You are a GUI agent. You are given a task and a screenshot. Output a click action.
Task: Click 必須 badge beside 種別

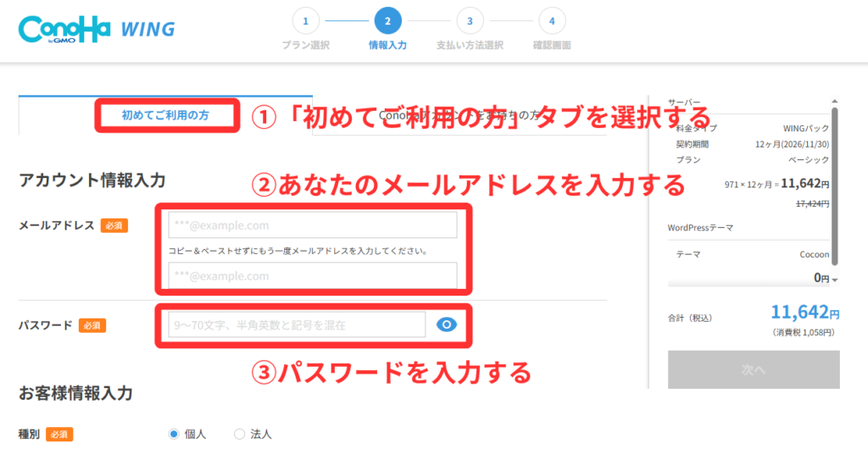click(59, 434)
